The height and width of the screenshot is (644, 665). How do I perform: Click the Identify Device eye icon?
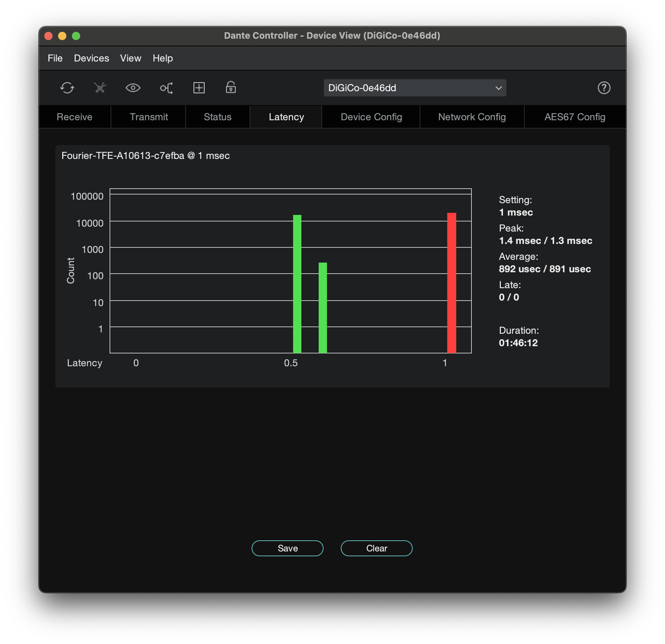pos(133,88)
